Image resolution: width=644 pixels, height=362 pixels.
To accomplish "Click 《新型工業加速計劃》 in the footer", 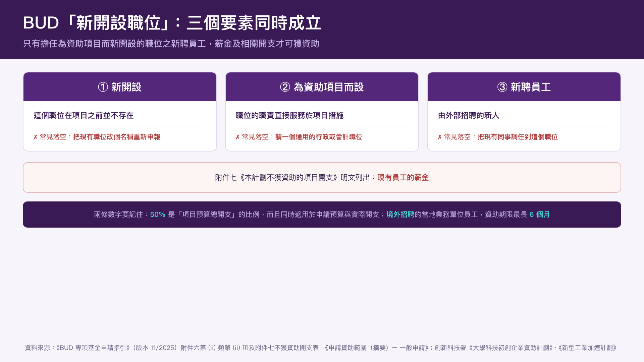I will (587, 348).
